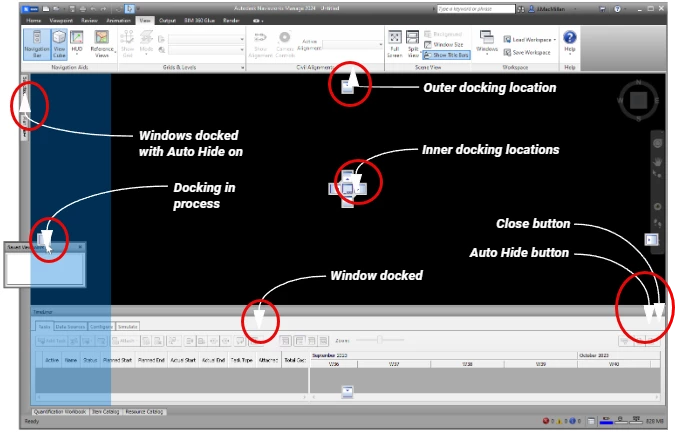Click the Gantt chart horizontal scrollbar

tap(485, 396)
